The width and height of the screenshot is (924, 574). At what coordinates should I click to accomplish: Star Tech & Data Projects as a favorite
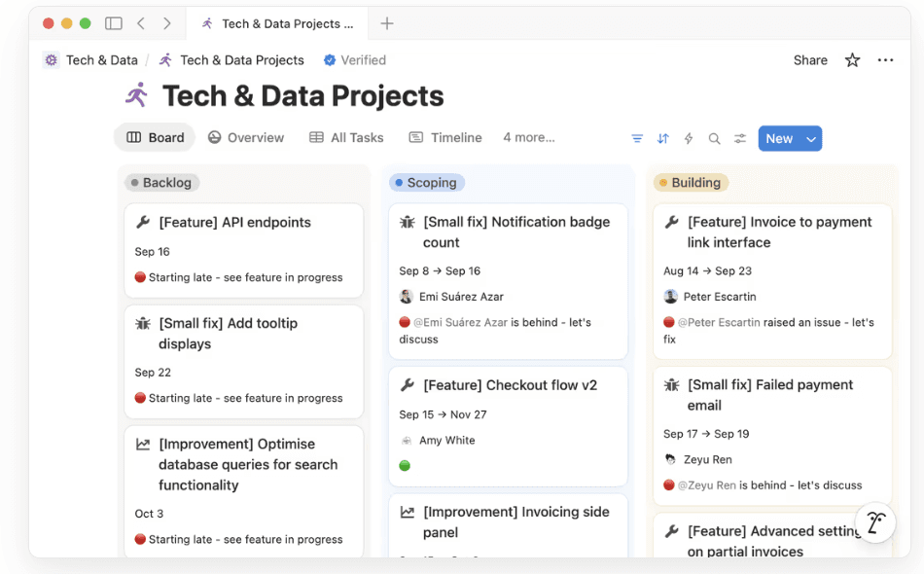[x=852, y=59]
